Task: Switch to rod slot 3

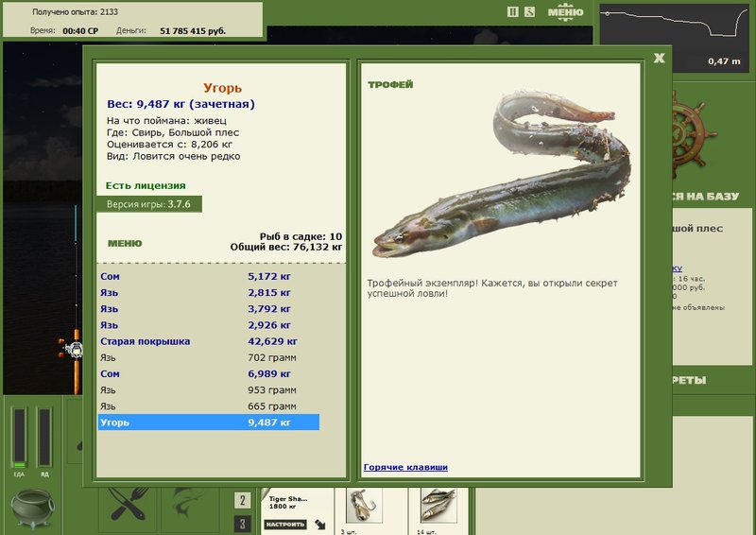Action: [242, 524]
